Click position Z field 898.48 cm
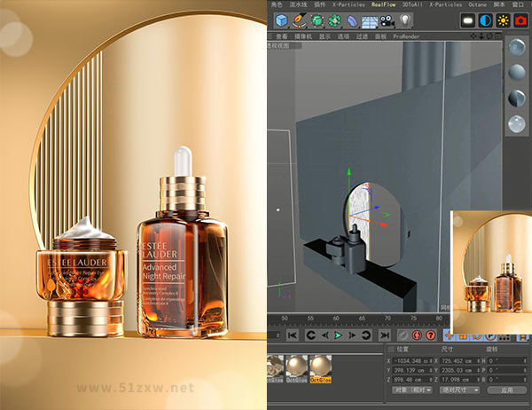 pyautogui.click(x=412, y=380)
